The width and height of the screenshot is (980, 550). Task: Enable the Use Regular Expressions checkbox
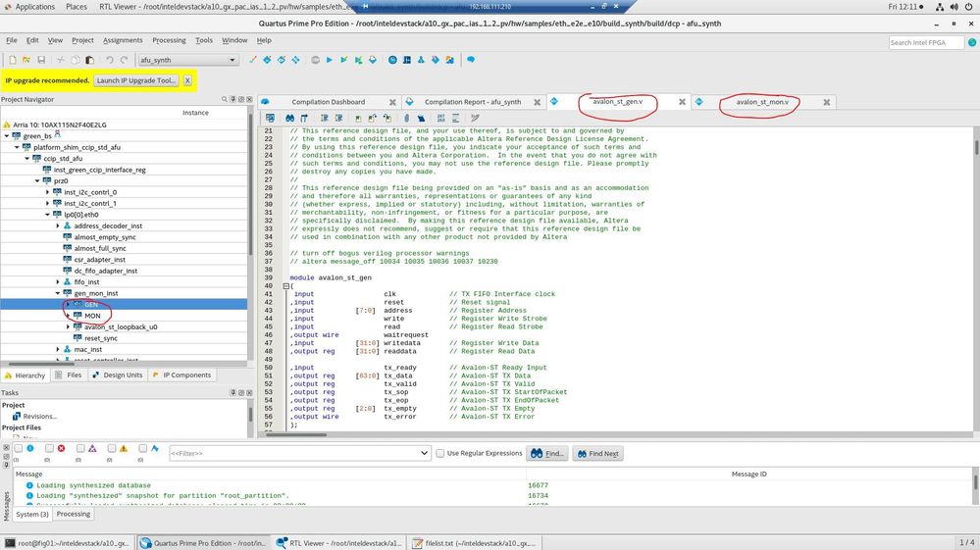click(439, 453)
